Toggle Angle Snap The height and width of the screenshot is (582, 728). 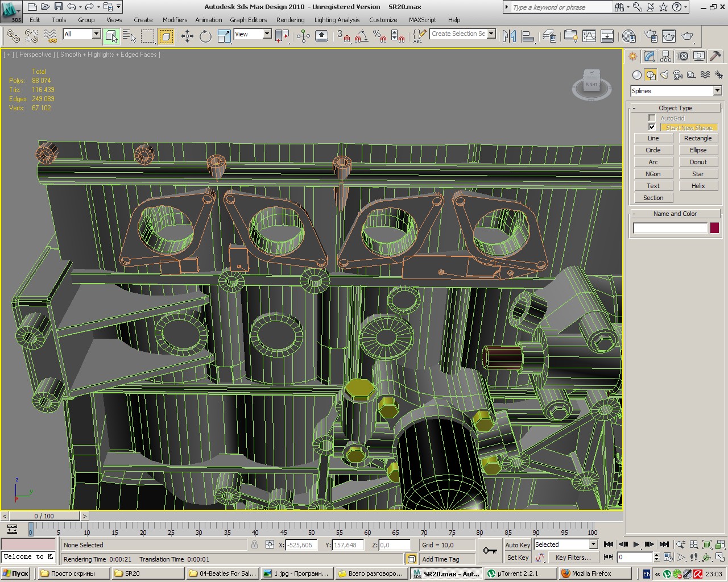pyautogui.click(x=362, y=36)
